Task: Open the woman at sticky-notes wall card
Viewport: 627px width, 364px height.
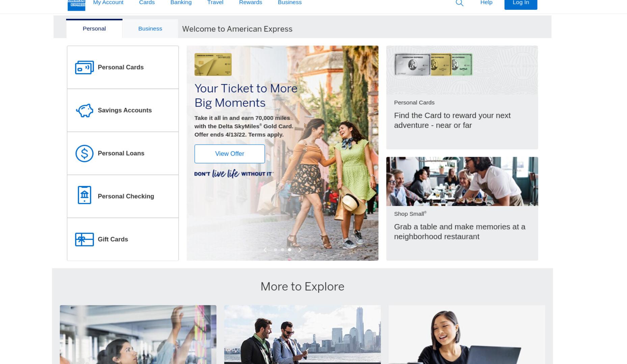Action: click(138, 335)
